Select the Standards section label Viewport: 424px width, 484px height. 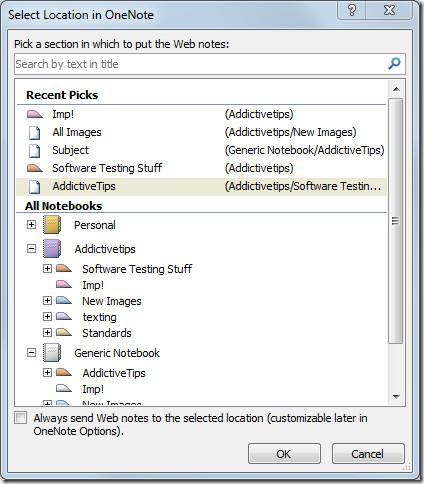pos(107,333)
